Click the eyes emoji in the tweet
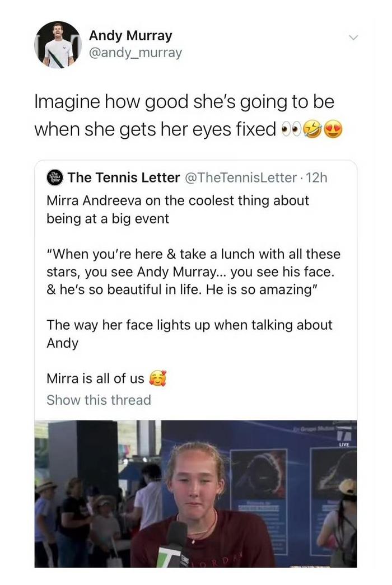392x585 pixels. click(289, 129)
